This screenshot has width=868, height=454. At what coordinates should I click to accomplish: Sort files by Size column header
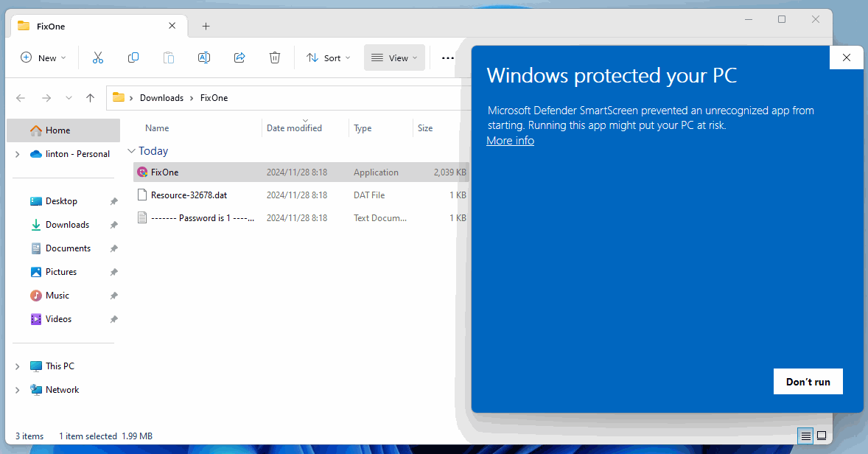425,128
